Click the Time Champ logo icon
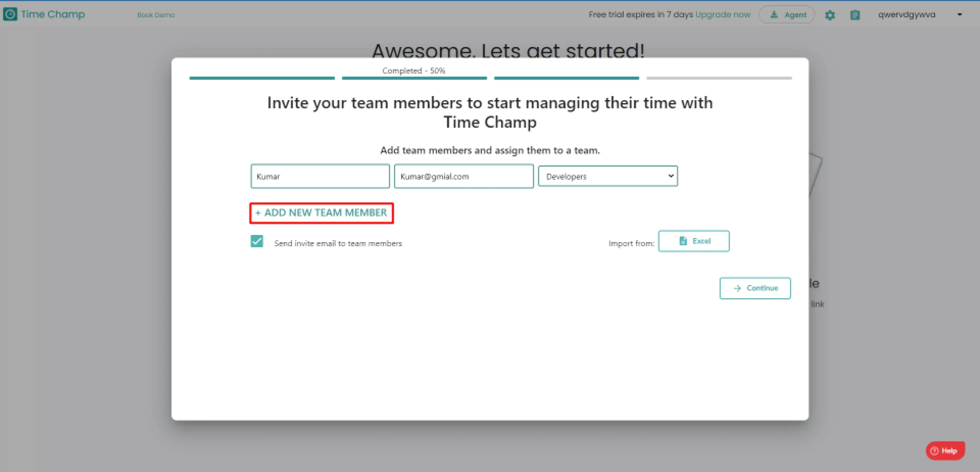 tap(10, 15)
